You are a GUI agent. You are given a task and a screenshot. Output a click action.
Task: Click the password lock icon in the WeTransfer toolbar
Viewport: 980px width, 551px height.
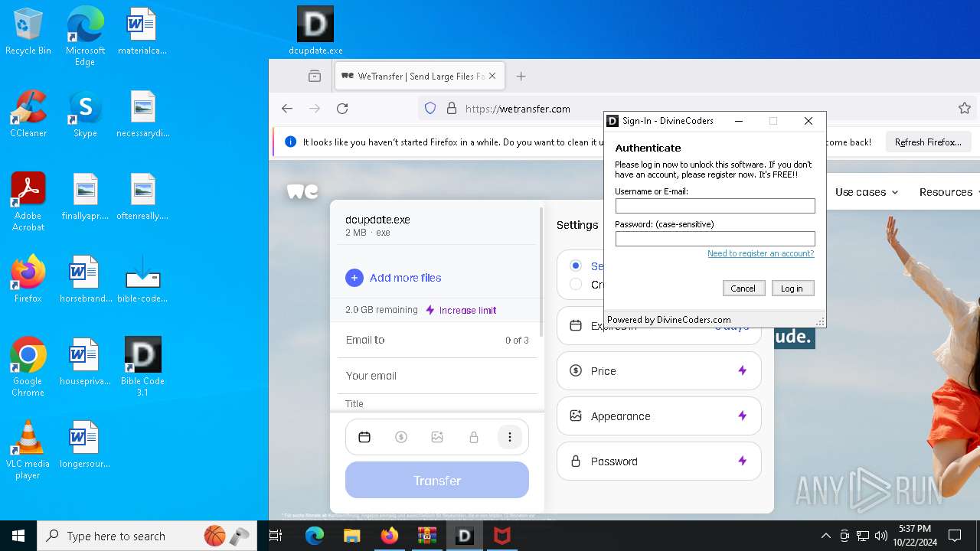[x=473, y=437]
